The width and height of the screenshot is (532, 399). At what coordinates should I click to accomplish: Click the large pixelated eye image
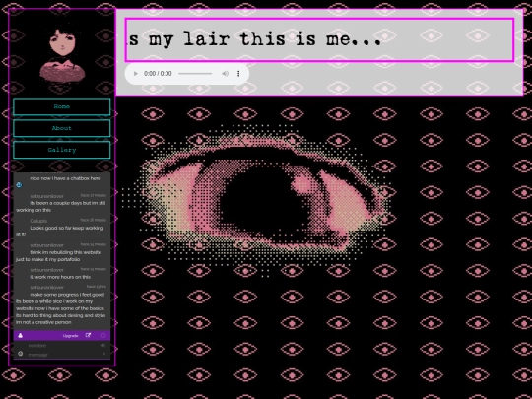257,200
